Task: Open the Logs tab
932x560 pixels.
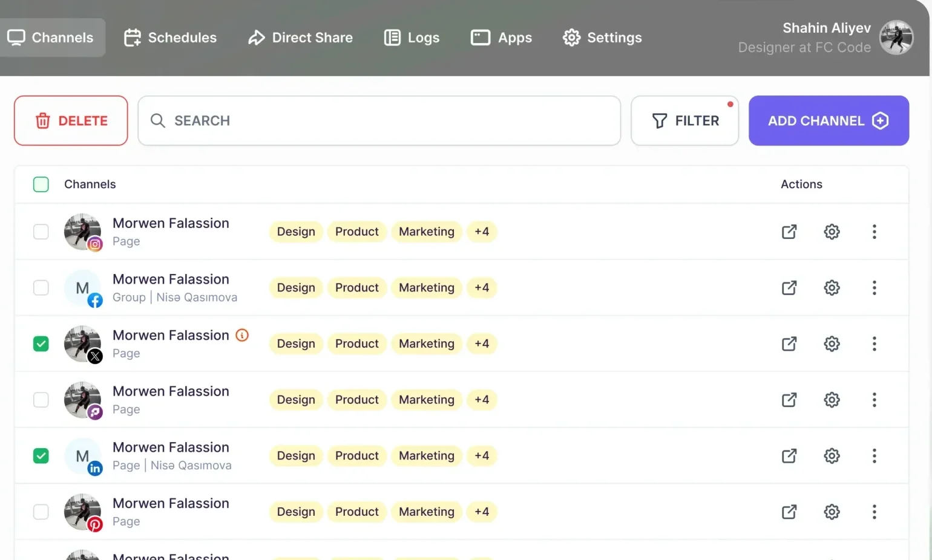Action: (x=412, y=37)
